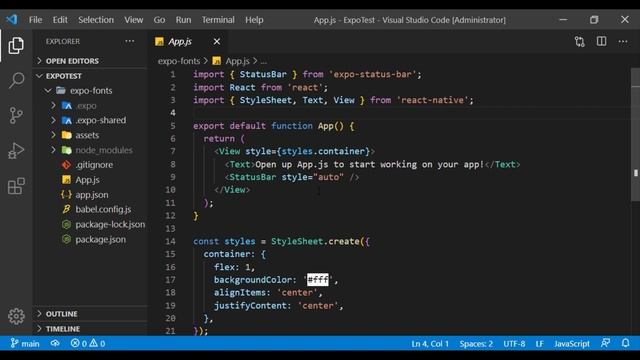Open .gitignore file in explorer
The image size is (640, 360).
(x=90, y=165)
